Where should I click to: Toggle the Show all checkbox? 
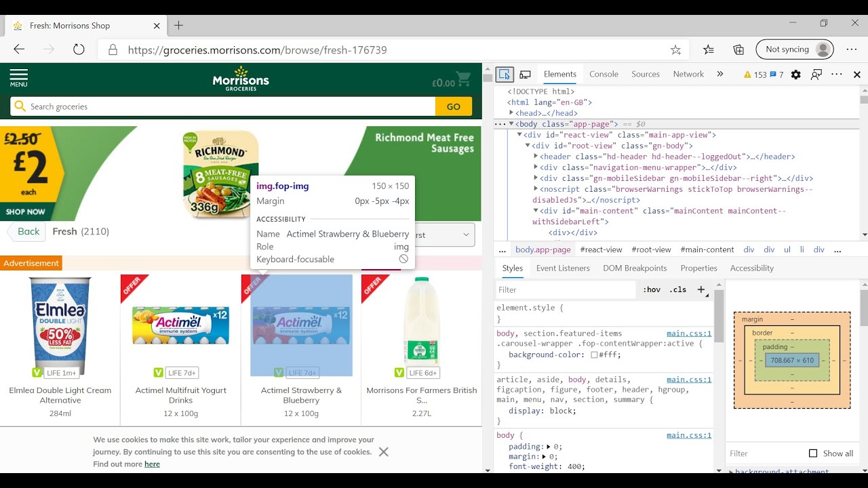(x=813, y=453)
